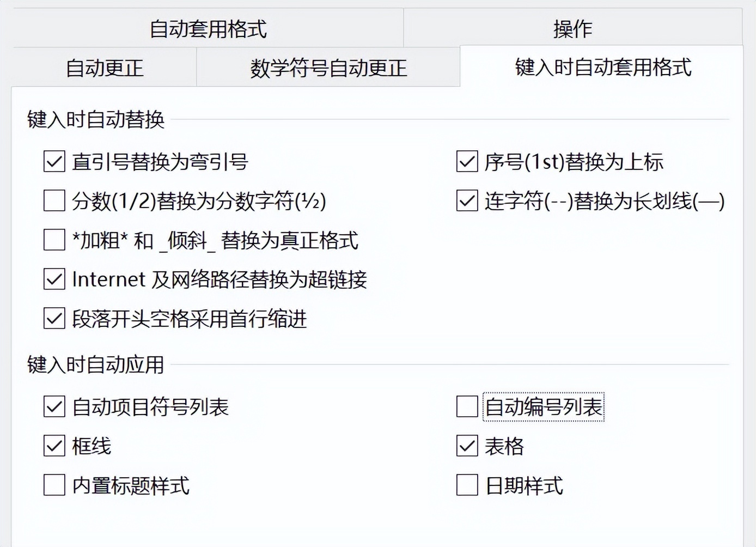The height and width of the screenshot is (547, 756).
Task: Click the 键入时自动套用格式 tab
Action: (602, 67)
